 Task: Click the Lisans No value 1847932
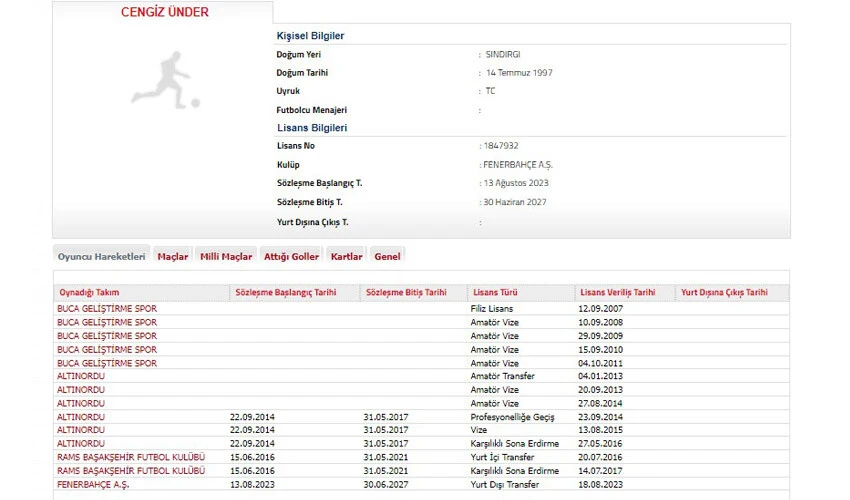tap(502, 146)
